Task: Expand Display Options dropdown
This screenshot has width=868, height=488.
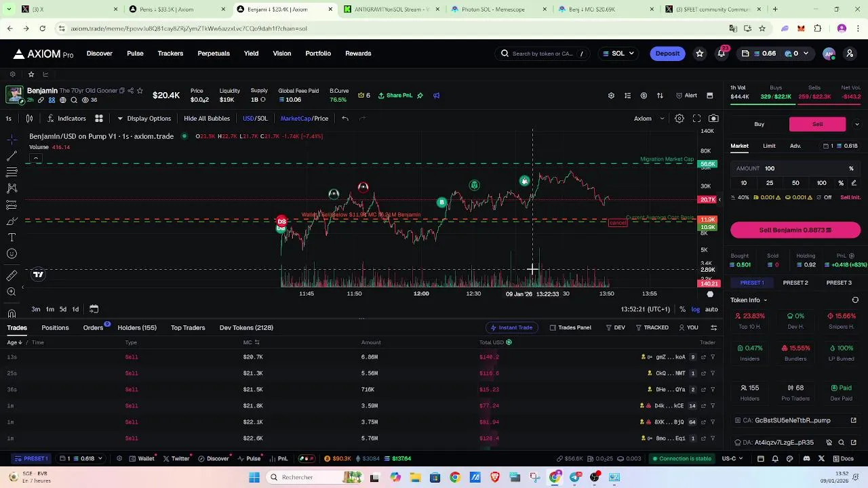Action: (x=144, y=119)
